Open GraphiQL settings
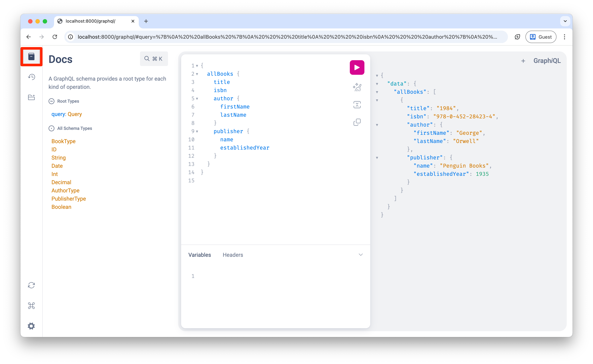The width and height of the screenshot is (593, 364). tap(31, 326)
